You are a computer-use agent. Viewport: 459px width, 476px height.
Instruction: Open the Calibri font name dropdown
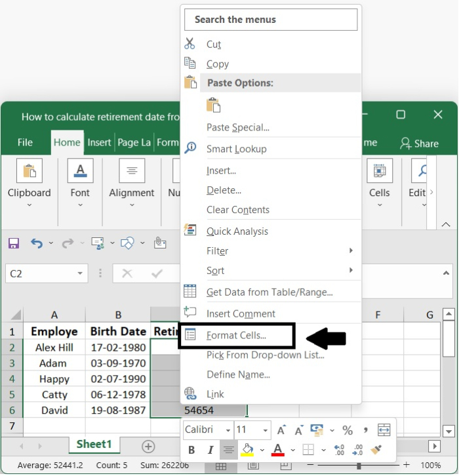(x=228, y=430)
